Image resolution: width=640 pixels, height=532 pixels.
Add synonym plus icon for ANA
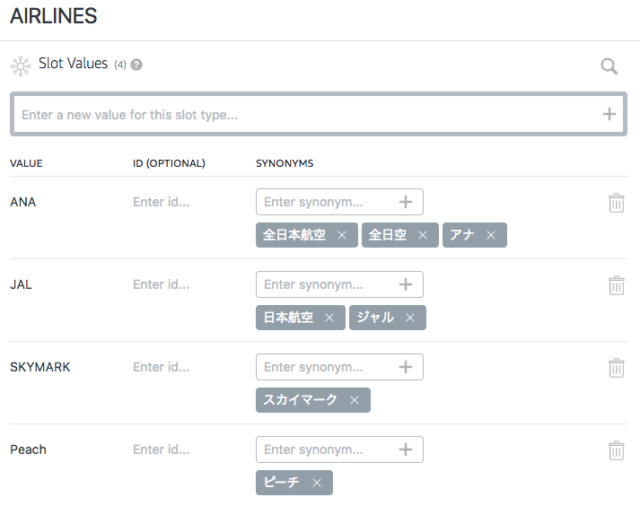(405, 202)
